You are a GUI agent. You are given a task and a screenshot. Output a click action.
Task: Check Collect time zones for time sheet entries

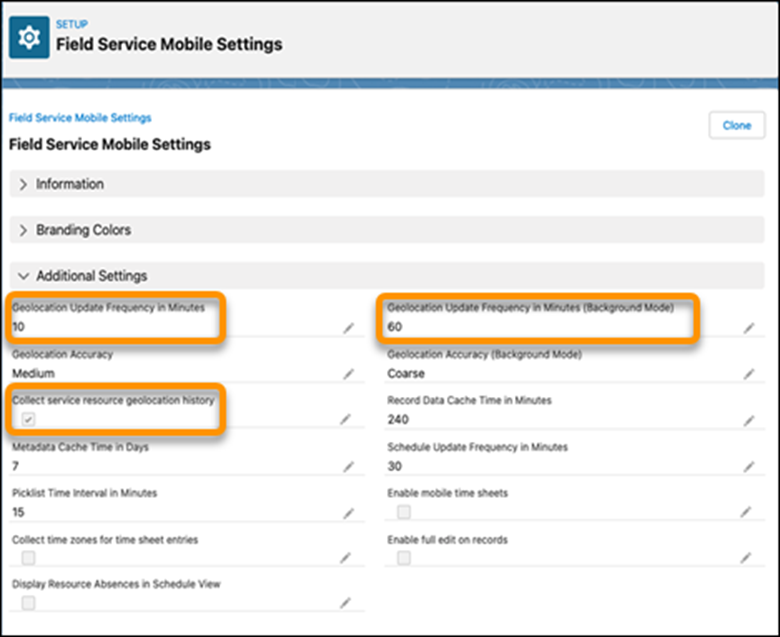pos(28,558)
